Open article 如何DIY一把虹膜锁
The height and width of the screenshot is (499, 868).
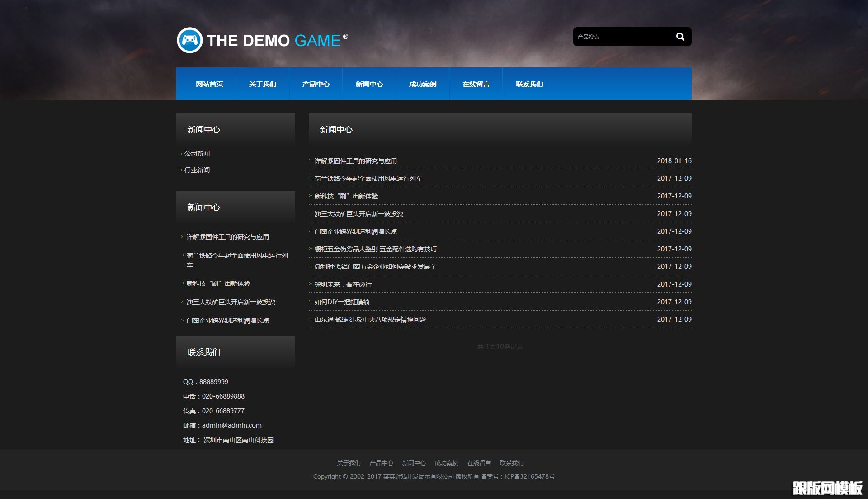coord(342,302)
